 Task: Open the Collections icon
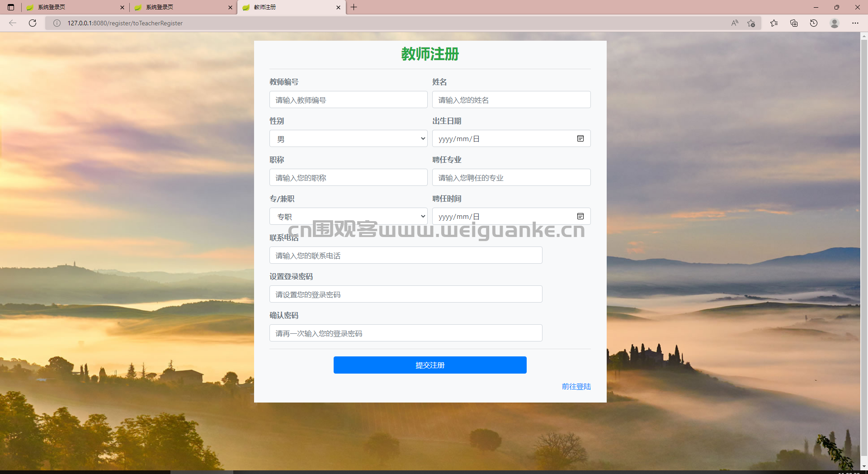(794, 23)
